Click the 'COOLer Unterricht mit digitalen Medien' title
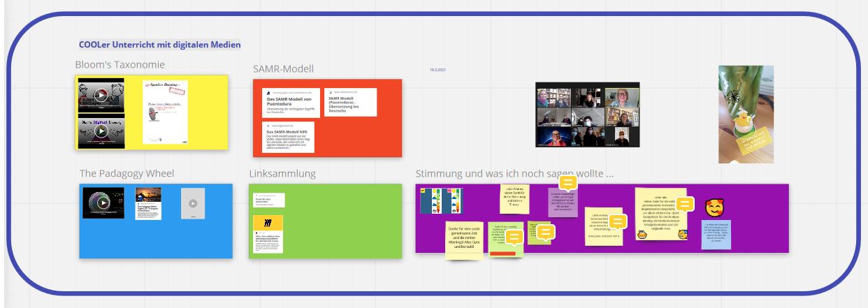868x308 pixels. 160,45
